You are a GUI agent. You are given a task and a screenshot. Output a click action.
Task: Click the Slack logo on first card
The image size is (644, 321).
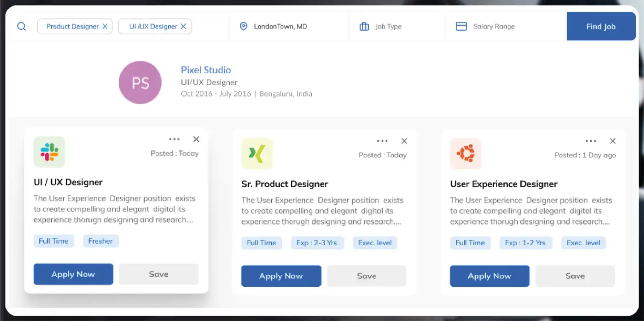click(x=50, y=152)
